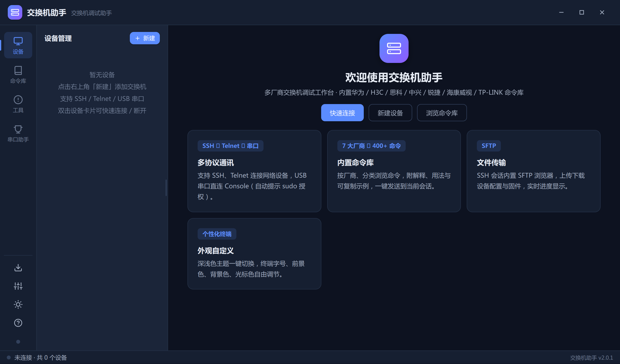
Task: Toggle light/dark theme sun icon
Action: pos(18,304)
